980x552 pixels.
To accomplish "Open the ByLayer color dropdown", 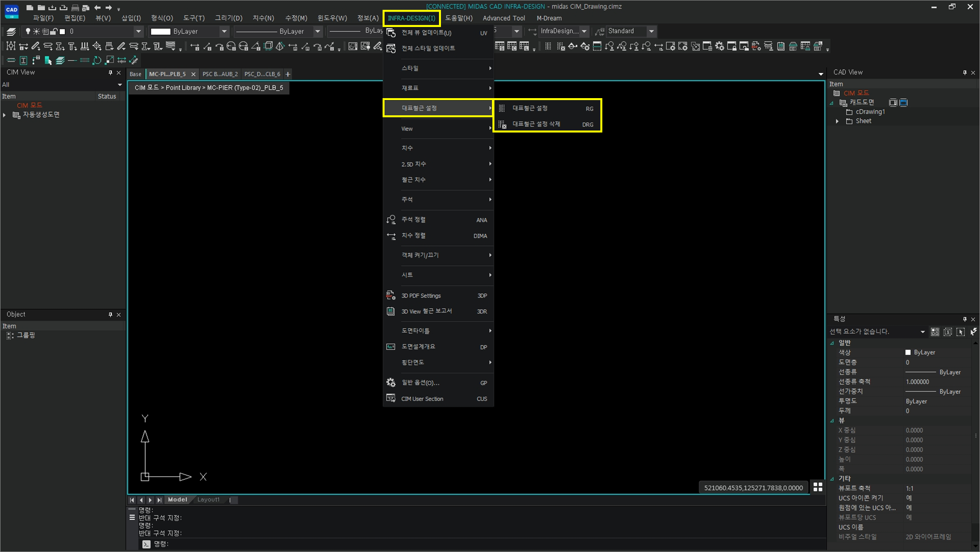I will point(224,31).
